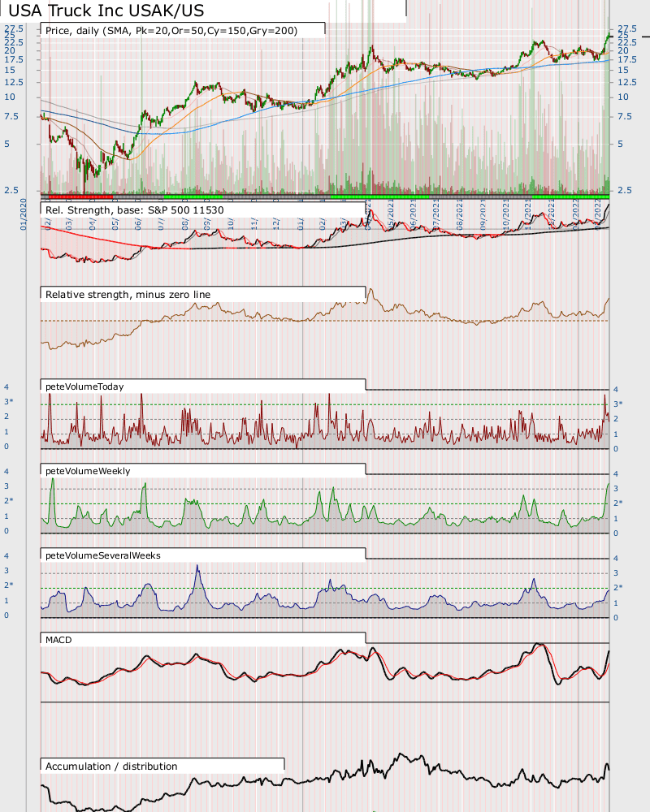Click 4 on peteVolumeSeveralWeeks' right axis
Viewport: 650px width, 812px height.
pos(616,559)
